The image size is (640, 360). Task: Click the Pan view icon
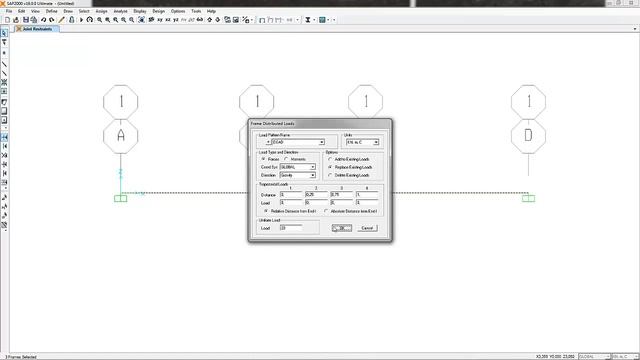(141, 20)
